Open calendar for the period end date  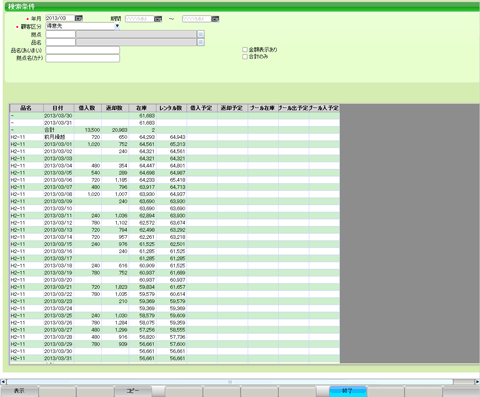pyautogui.click(x=215, y=19)
